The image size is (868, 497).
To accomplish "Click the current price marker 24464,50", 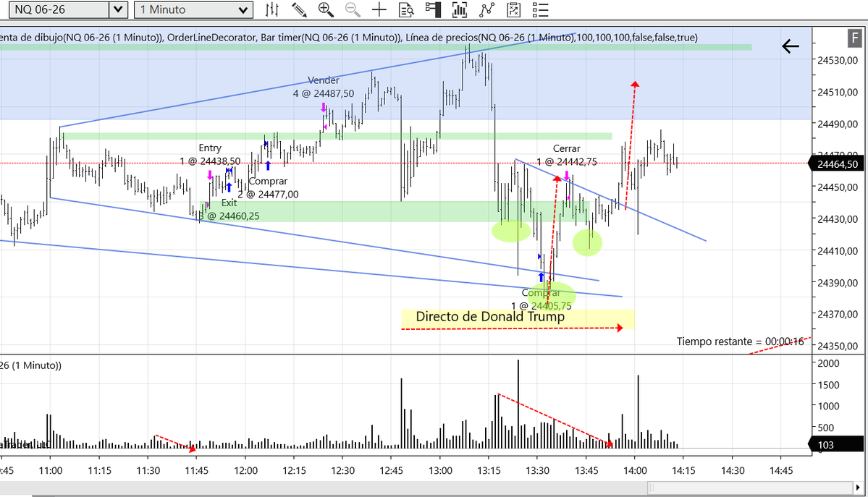I will coord(836,163).
